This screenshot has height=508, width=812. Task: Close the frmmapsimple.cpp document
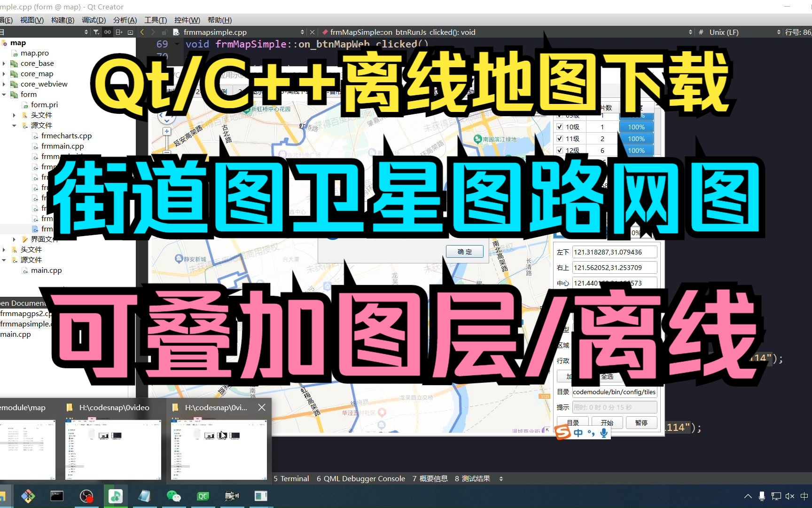pos(312,32)
